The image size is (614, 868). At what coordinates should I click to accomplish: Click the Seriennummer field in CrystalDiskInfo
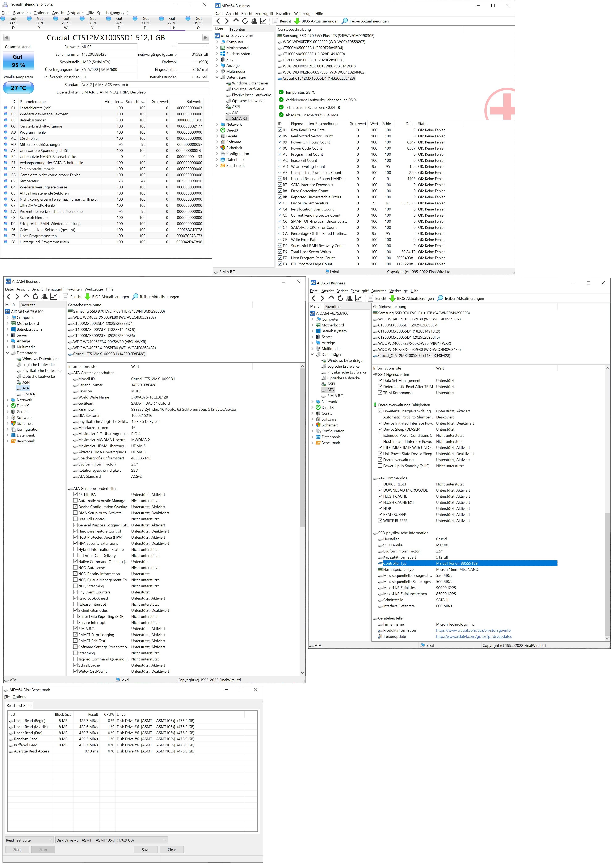(109, 54)
